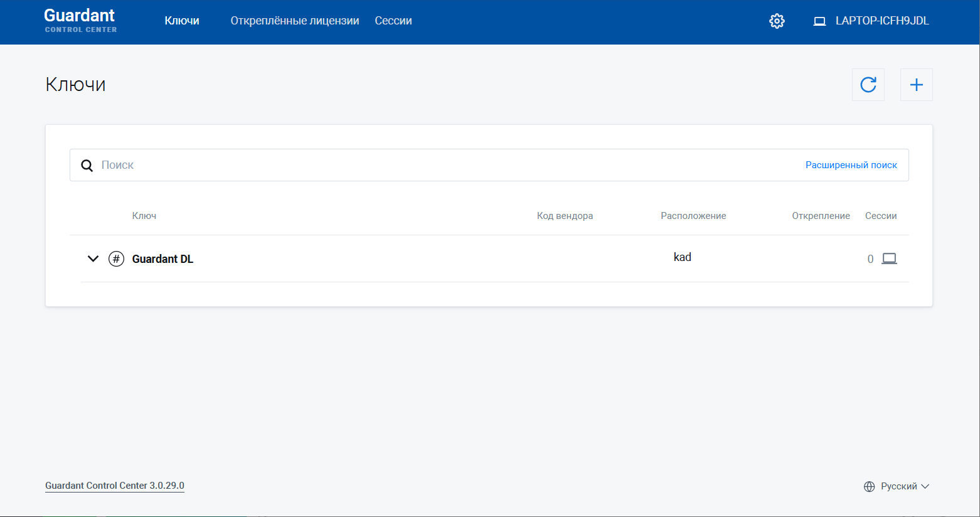Focus the Поиск search field

439,165
